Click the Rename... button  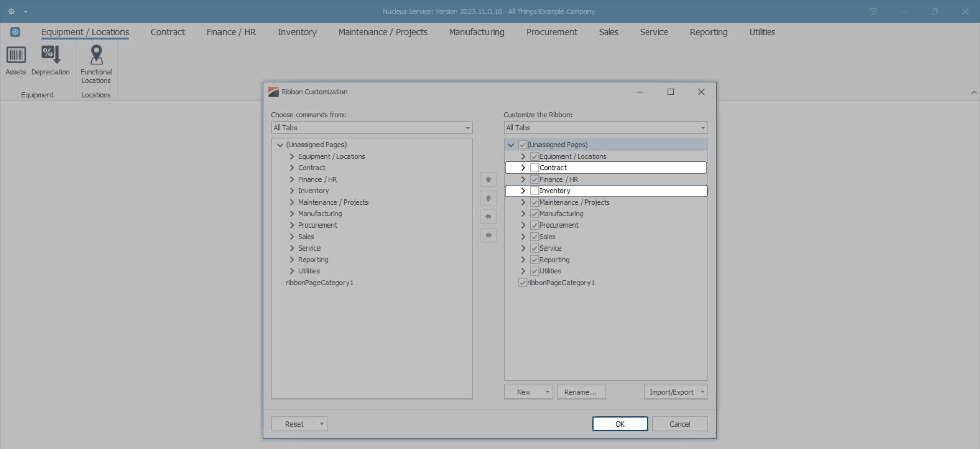coord(581,392)
